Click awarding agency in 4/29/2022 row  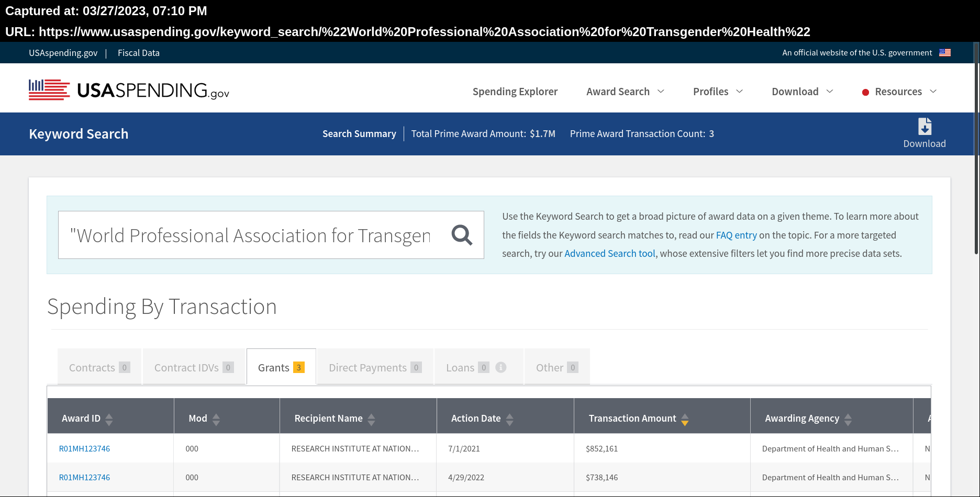click(830, 477)
